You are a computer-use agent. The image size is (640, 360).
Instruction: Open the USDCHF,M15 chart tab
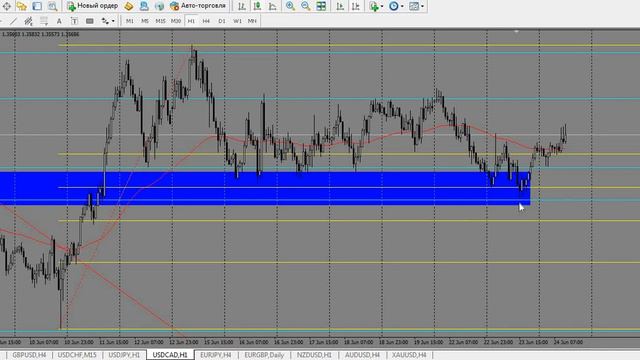coord(77,355)
